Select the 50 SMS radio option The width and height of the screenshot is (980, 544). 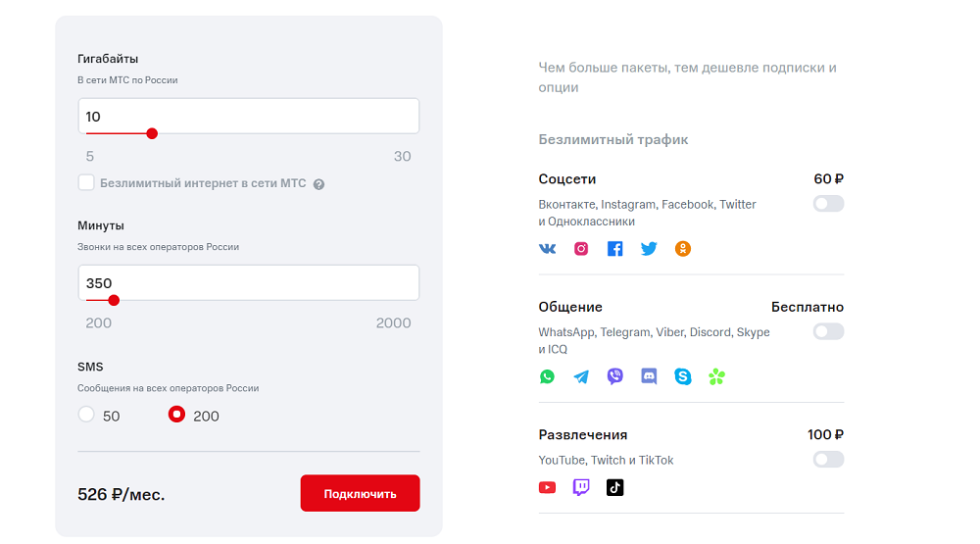[x=86, y=414]
